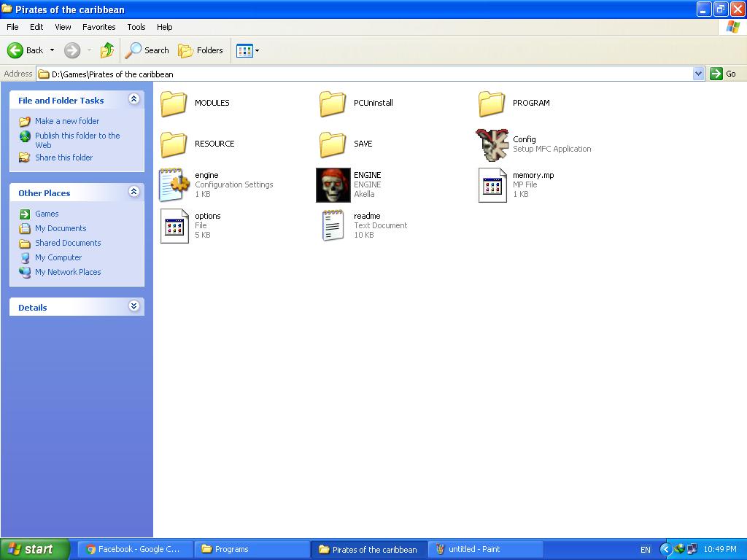The height and width of the screenshot is (560, 747).
Task: Click the Make a new folder icon
Action: pyautogui.click(x=25, y=122)
